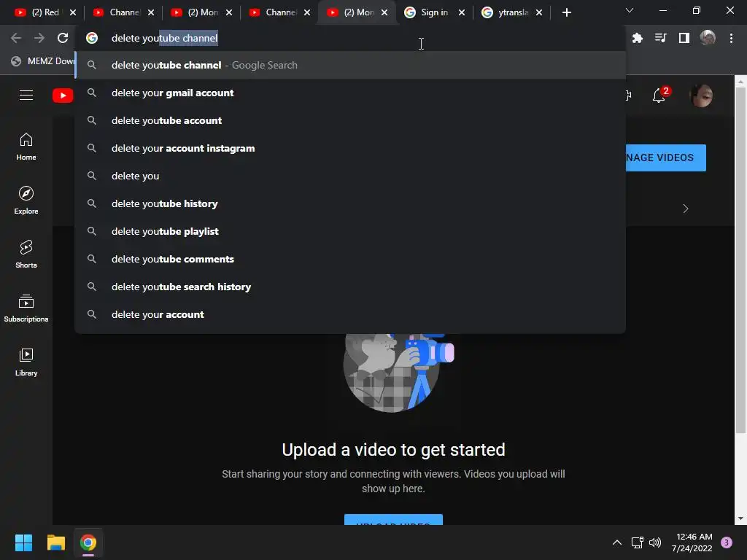The image size is (747, 560).
Task: Open notification center badge
Action: click(727, 542)
